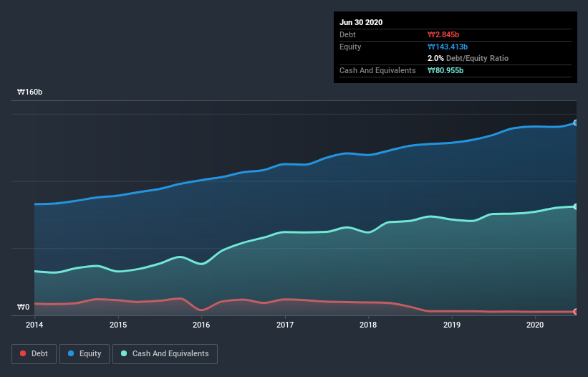Click the red Debt endpoint marker
The image size is (588, 377).
(x=576, y=311)
